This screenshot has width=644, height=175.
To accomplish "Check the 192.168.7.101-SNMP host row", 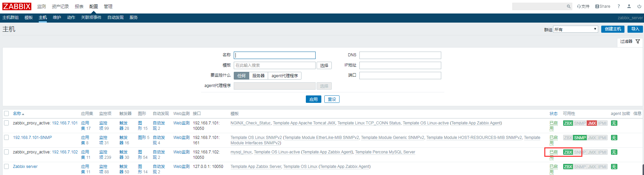I will click(x=6, y=137).
